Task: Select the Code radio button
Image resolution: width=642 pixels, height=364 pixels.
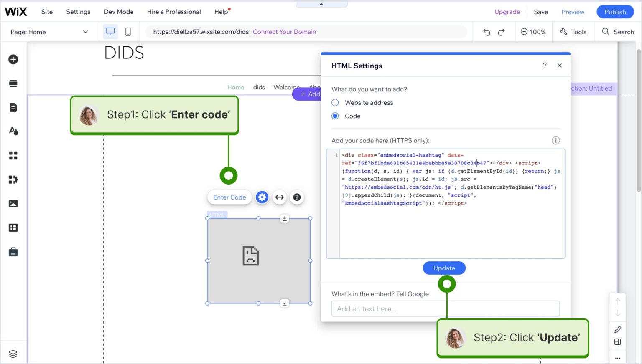Action: 335,116
